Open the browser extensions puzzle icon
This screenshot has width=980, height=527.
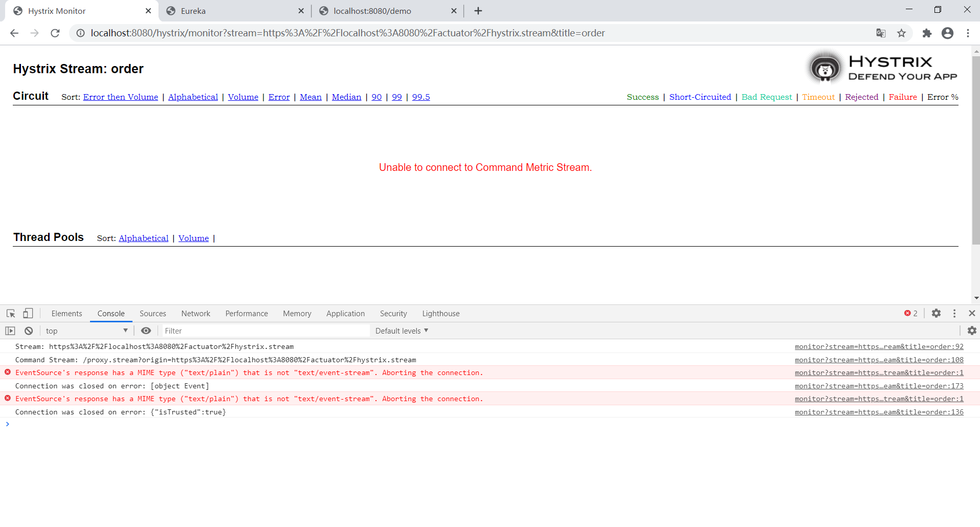click(x=927, y=33)
